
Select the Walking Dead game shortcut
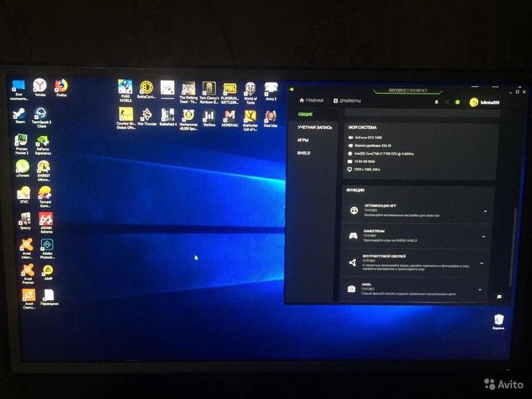point(188,92)
